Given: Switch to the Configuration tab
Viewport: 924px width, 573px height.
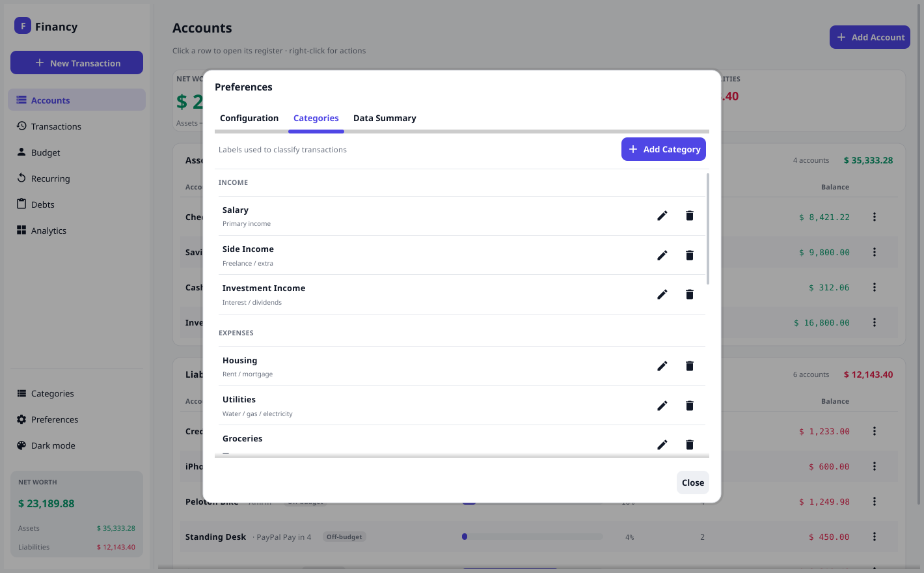Looking at the screenshot, I should click(249, 118).
